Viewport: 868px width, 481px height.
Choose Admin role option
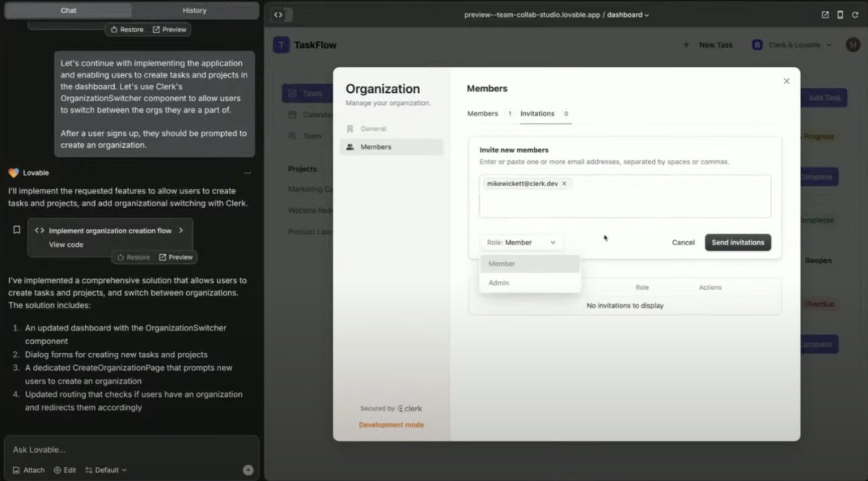click(x=530, y=283)
